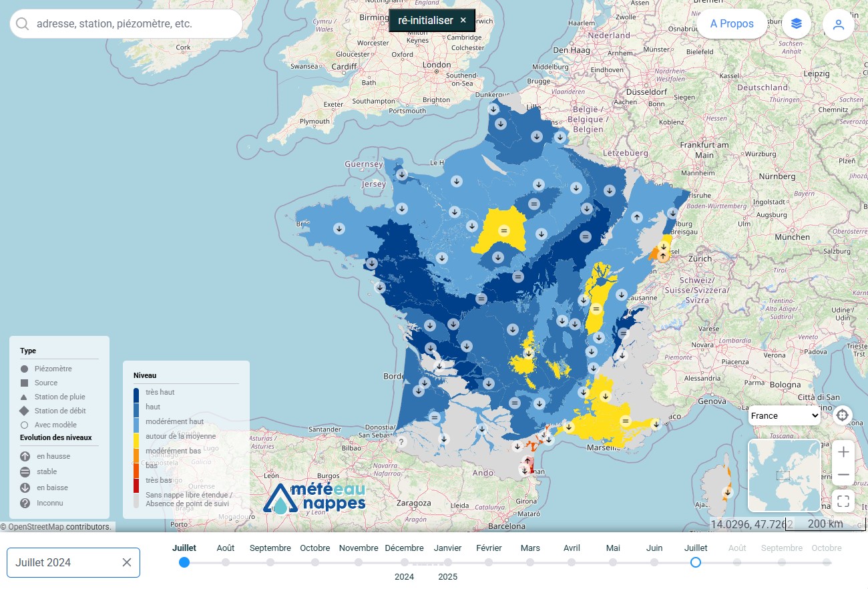
Task: Select the Mars timeline point
Action: point(530,562)
